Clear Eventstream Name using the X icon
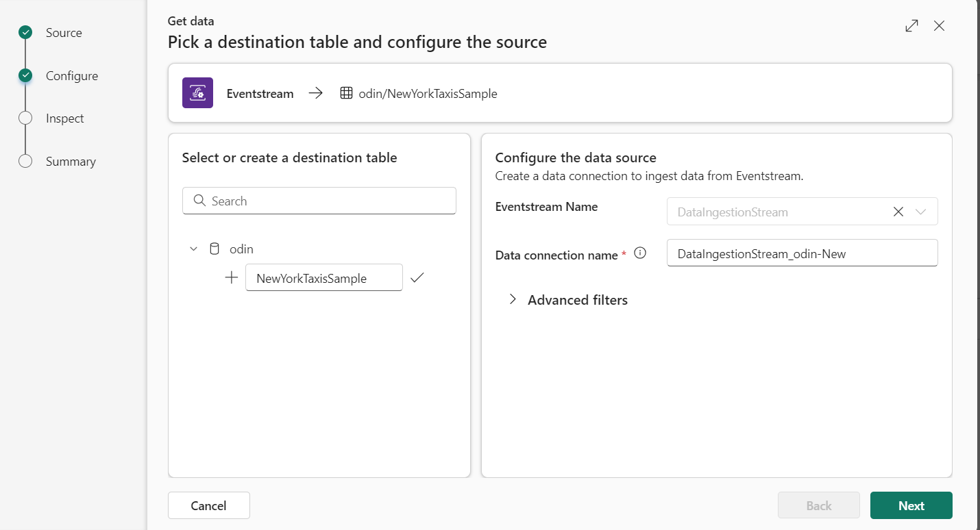 click(x=898, y=212)
